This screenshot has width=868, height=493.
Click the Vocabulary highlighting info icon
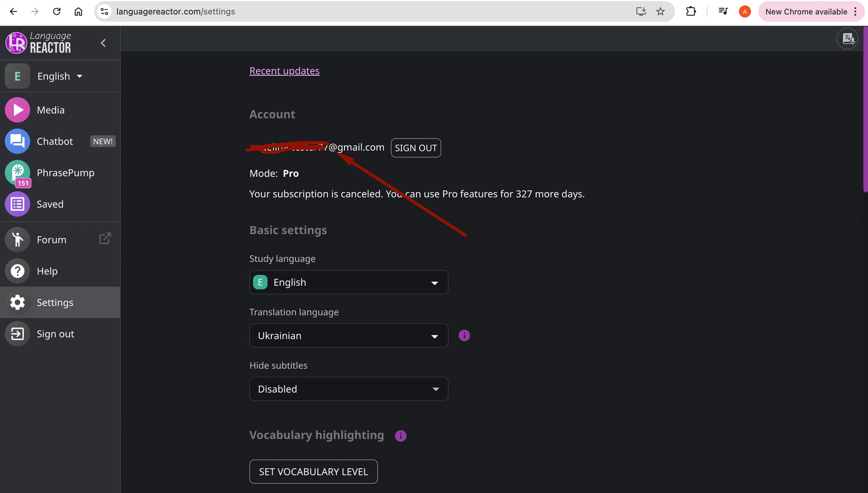tap(401, 436)
